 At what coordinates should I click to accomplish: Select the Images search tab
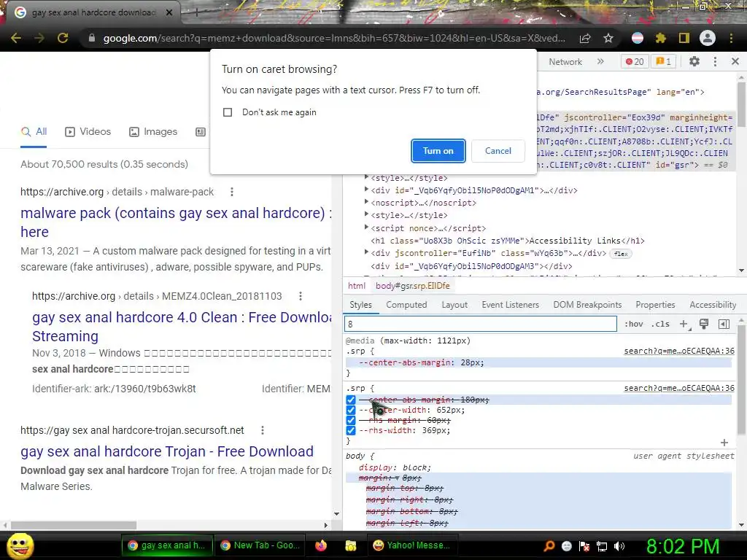[153, 132]
